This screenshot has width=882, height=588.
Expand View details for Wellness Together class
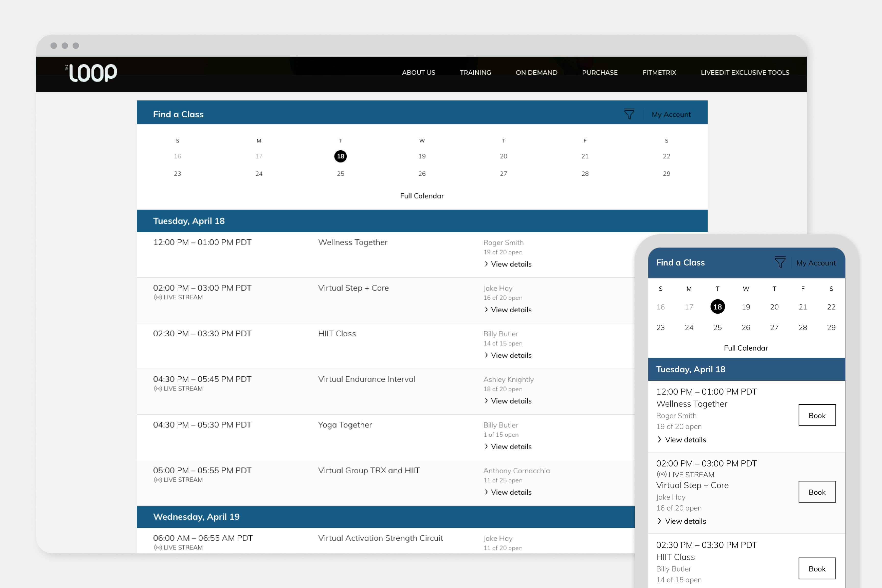(508, 264)
